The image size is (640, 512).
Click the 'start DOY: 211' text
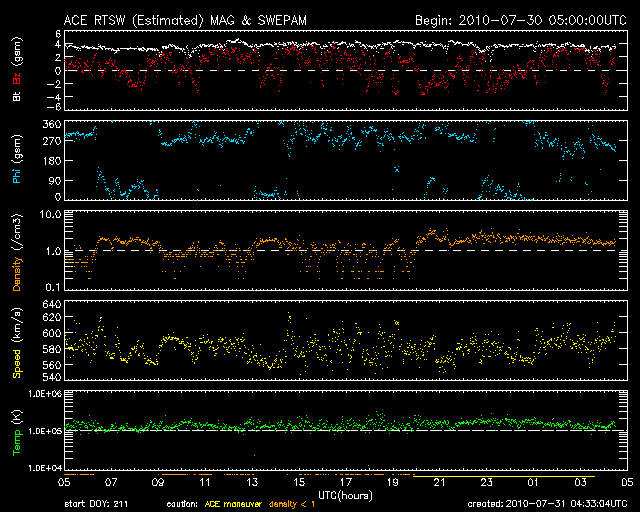click(98, 504)
